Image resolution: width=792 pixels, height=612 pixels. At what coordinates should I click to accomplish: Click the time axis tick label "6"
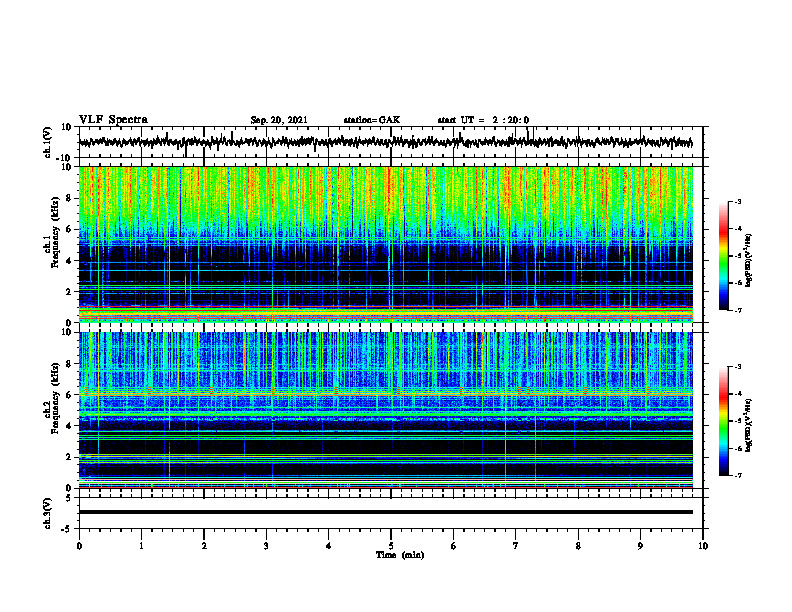454,546
